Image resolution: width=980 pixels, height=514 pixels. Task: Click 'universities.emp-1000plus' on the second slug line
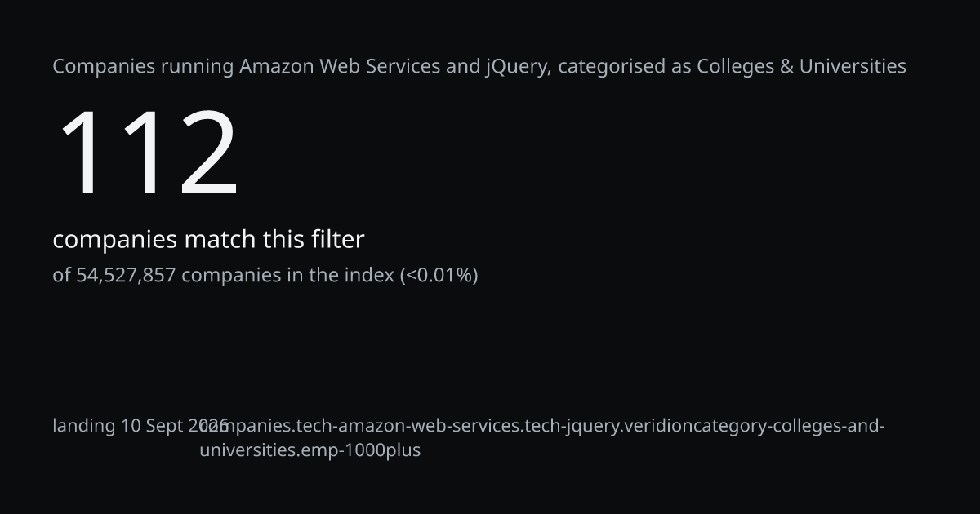pos(310,450)
